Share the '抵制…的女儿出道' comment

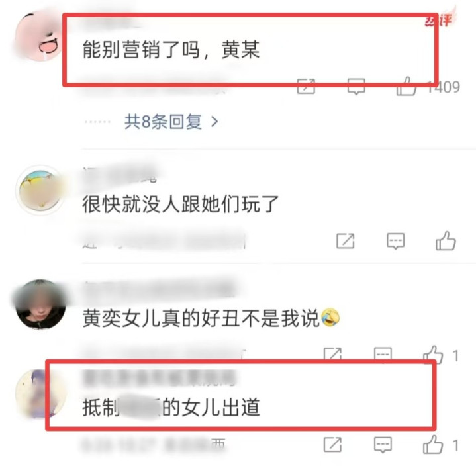[333, 445]
